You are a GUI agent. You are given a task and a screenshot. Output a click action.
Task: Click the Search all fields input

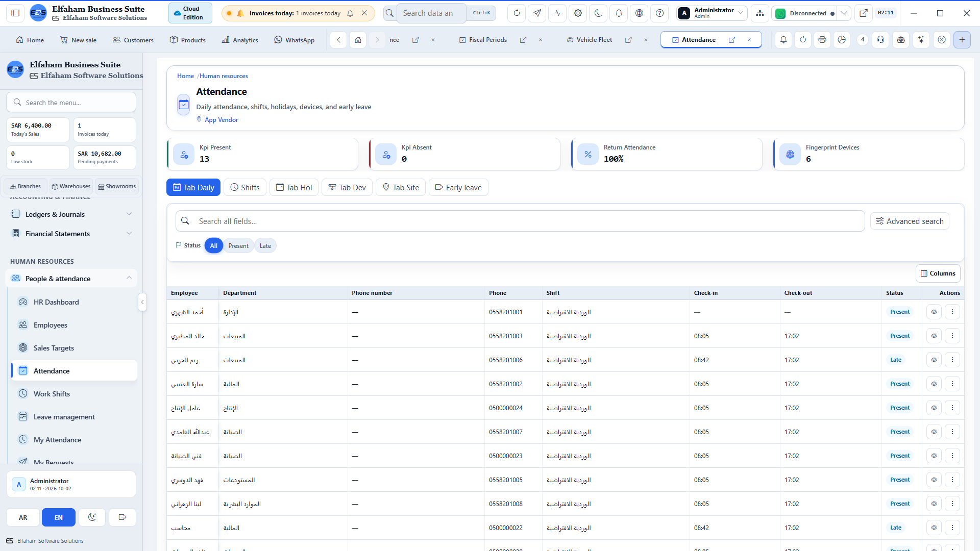tap(520, 221)
